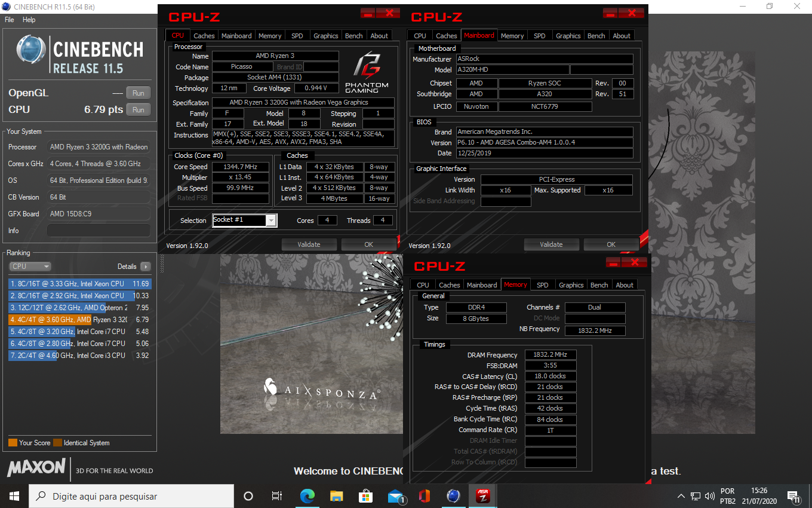Launch Microsoft Edge from the taskbar
Viewport: 812px width, 508px height.
[x=307, y=496]
